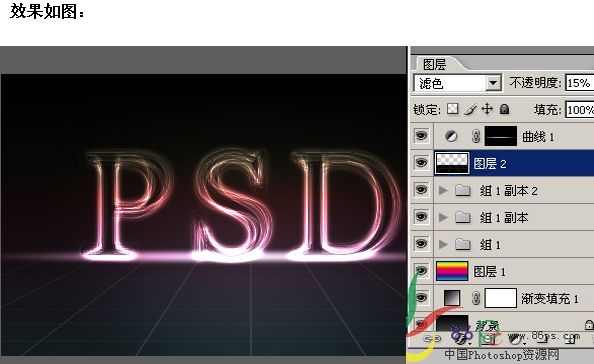Switch to the 图层 panel tab
594x364 pixels.
point(435,64)
